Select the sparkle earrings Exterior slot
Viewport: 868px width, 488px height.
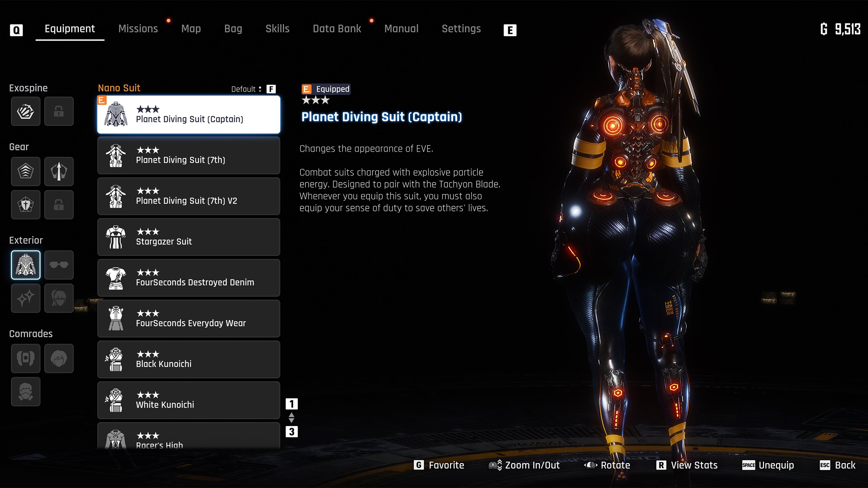[x=25, y=298]
